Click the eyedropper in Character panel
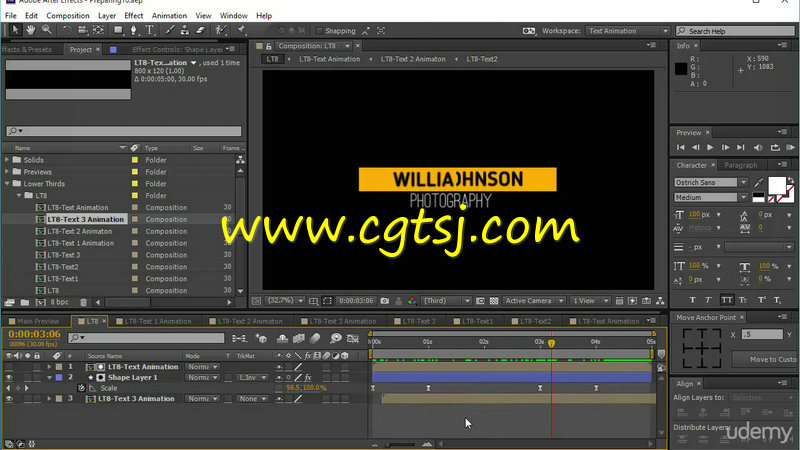 (x=759, y=183)
